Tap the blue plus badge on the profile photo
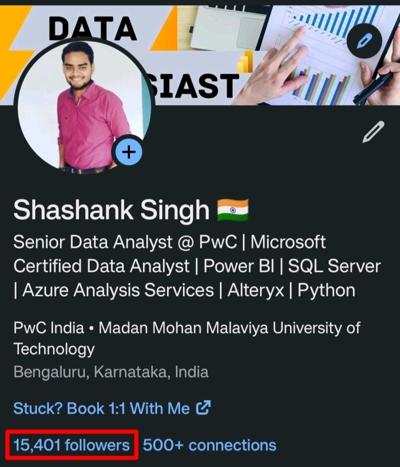Viewport: 400px width, 467px height. tap(129, 152)
